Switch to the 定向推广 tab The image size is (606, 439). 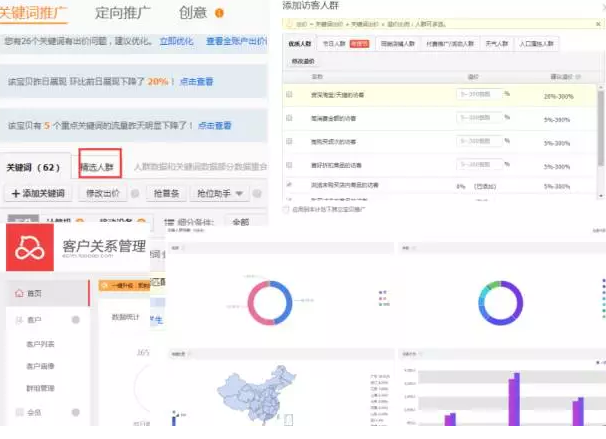pyautogui.click(x=125, y=13)
